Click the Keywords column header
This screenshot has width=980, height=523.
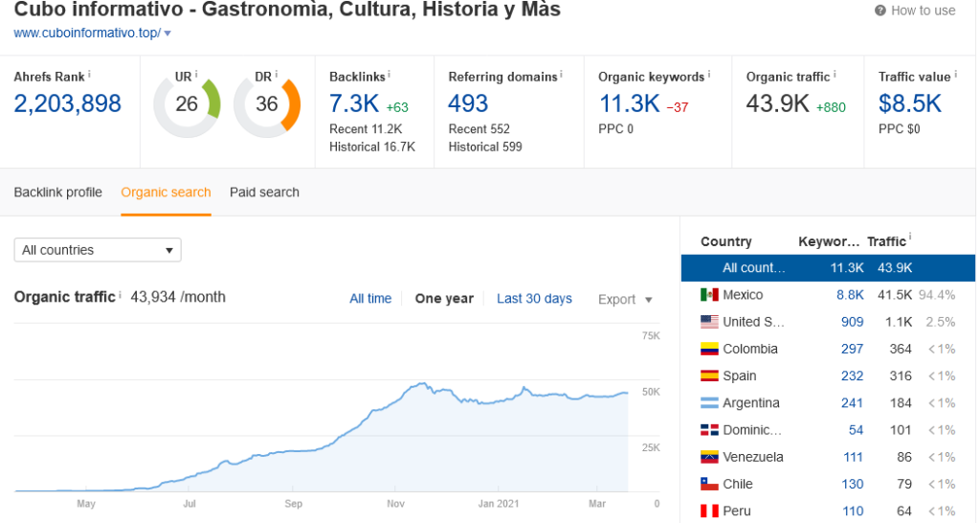(829, 241)
